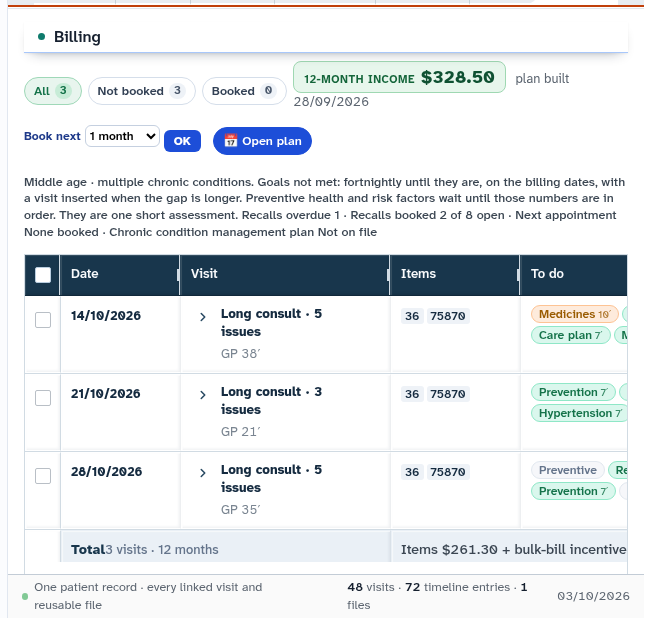Click the Medicines 10' to-do chip
Image resolution: width=652 pixels, height=618 pixels.
[x=575, y=314]
